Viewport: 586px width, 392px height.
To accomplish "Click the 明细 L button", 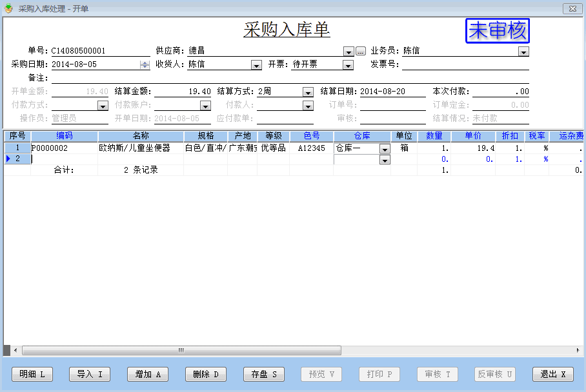I will [33, 375].
